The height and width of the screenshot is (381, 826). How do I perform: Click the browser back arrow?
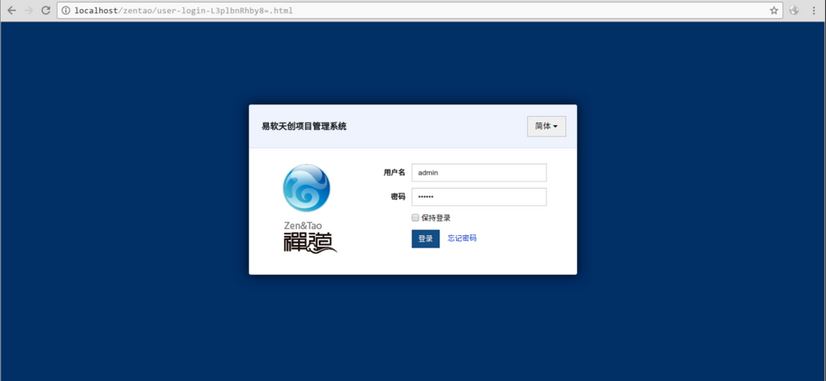12,11
